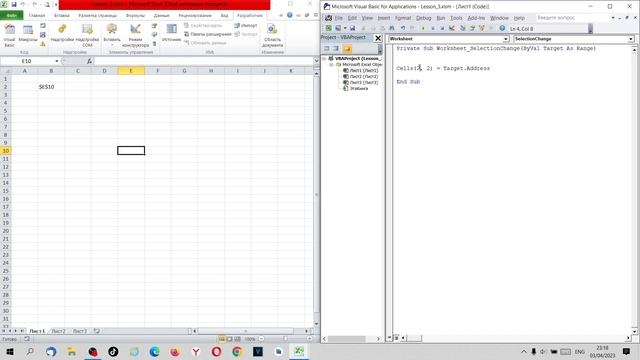Switch to the Данные ribbon tab
The image size is (640, 360).
pyautogui.click(x=161, y=16)
